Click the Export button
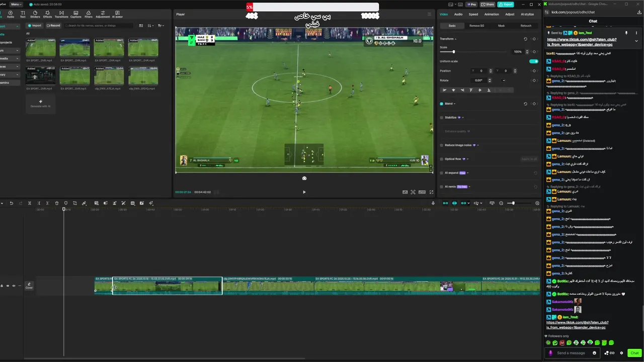The height and width of the screenshot is (362, 644). [506, 4]
